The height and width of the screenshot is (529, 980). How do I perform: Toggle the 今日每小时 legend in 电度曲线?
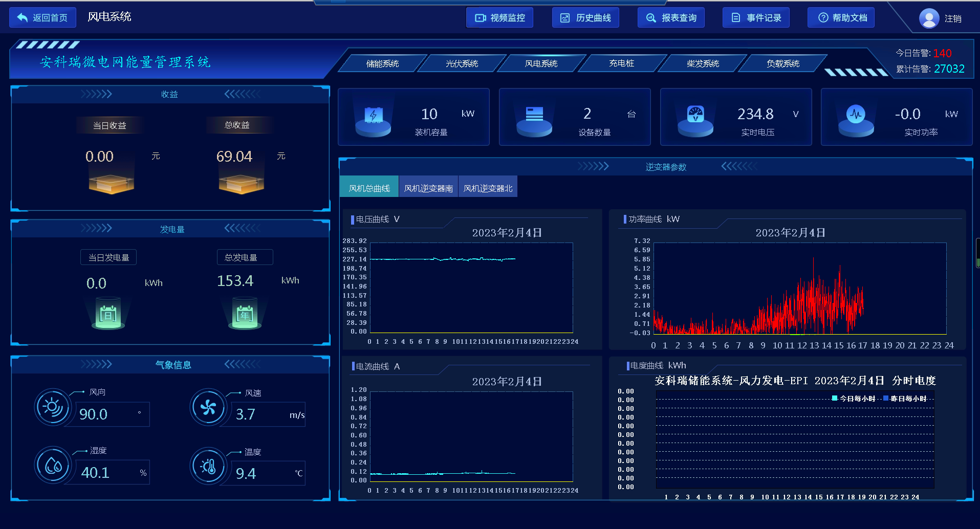856,398
